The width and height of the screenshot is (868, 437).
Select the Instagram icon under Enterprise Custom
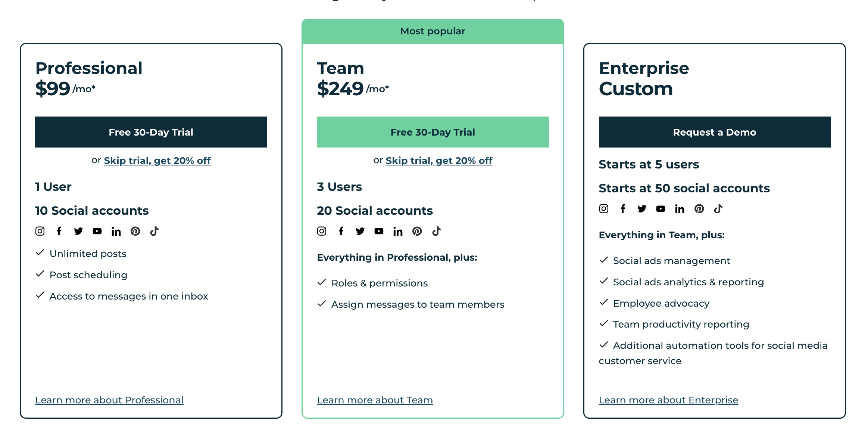click(x=603, y=209)
